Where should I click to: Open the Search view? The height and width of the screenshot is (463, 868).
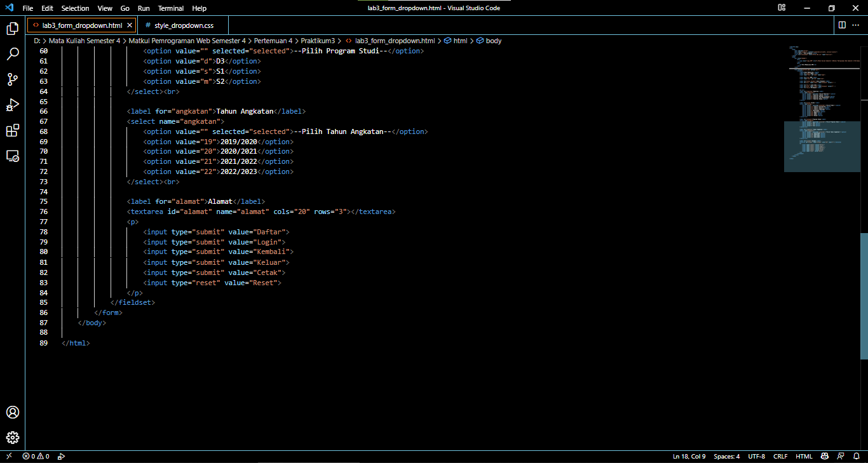pos(13,54)
